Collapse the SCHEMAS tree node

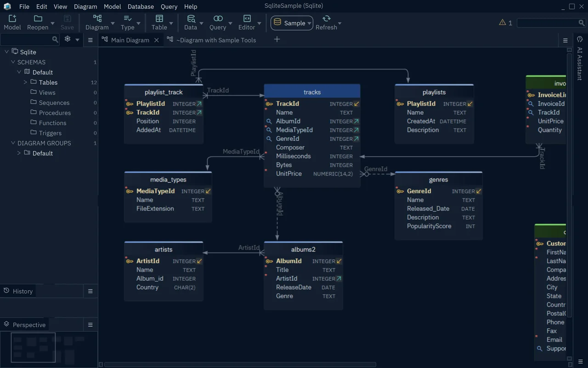tap(13, 62)
